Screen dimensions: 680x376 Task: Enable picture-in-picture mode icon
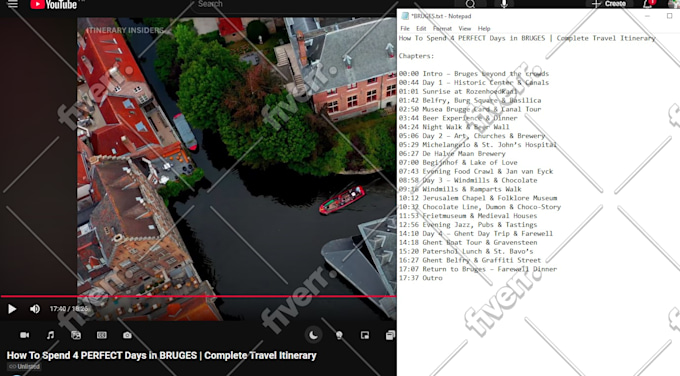pos(365,335)
